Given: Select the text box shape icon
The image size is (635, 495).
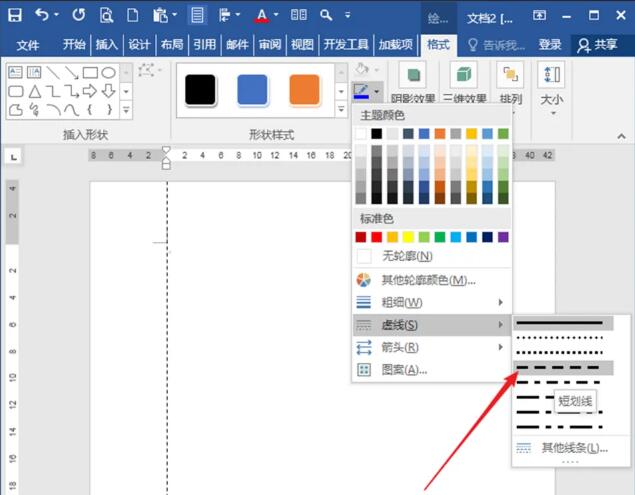Looking at the screenshot, I should coord(15,73).
